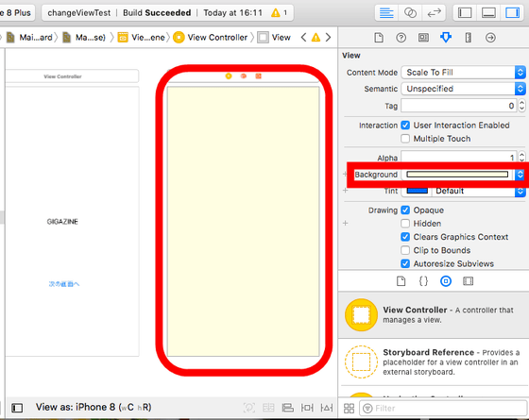Click the Background color well
This screenshot has width=529, height=420.
(457, 175)
